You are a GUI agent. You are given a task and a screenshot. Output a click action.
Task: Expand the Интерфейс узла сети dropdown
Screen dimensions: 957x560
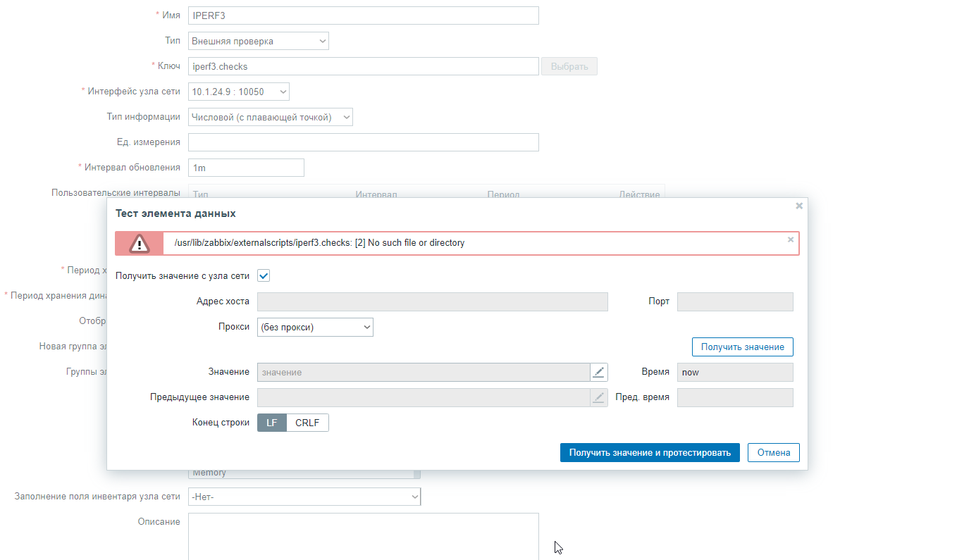[238, 92]
